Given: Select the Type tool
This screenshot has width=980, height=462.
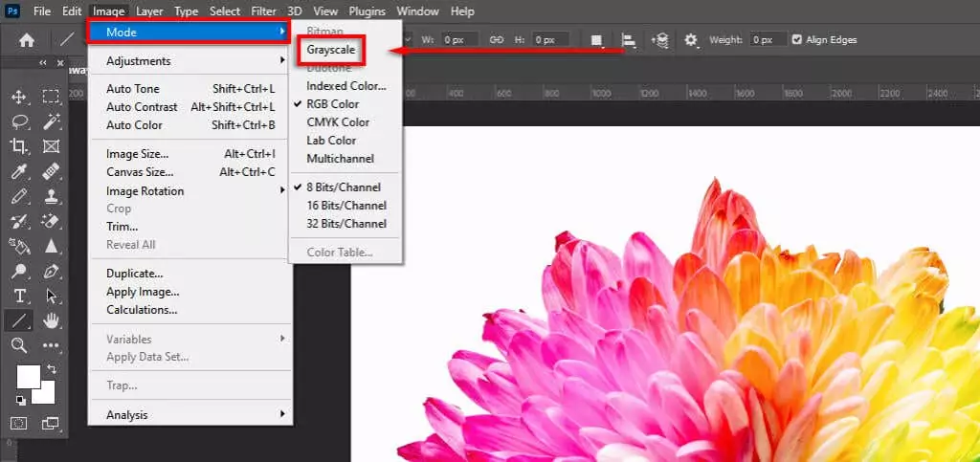Looking at the screenshot, I should click(18, 296).
